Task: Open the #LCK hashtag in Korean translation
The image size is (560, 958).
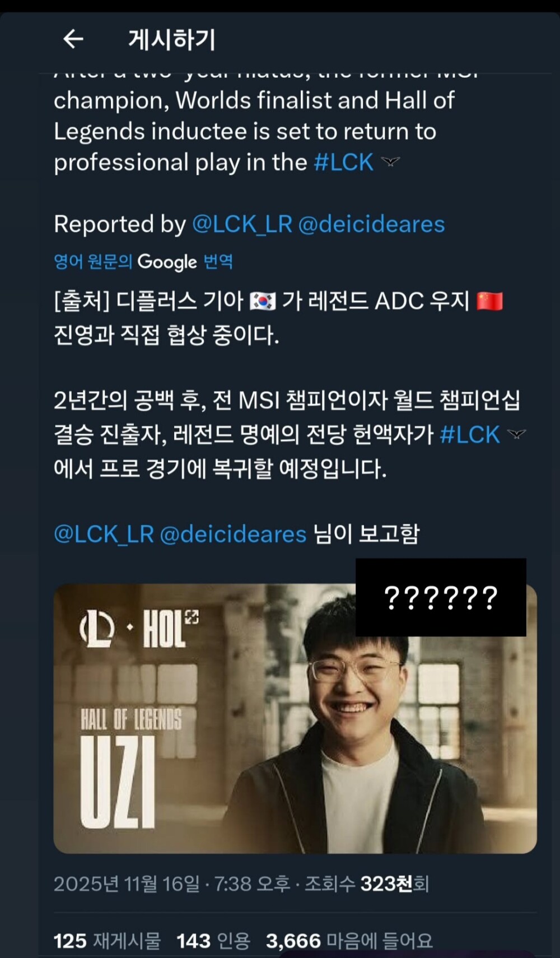Action: click(470, 435)
